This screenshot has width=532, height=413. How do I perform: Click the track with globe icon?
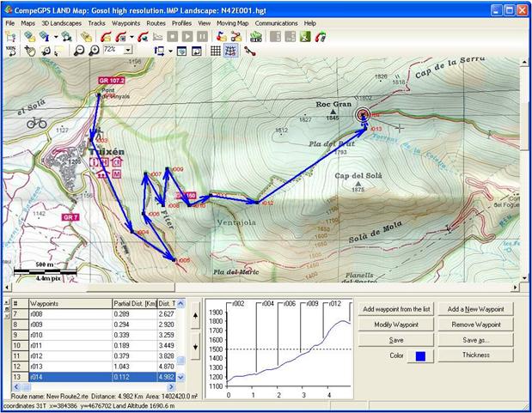pyautogui.click(x=144, y=36)
